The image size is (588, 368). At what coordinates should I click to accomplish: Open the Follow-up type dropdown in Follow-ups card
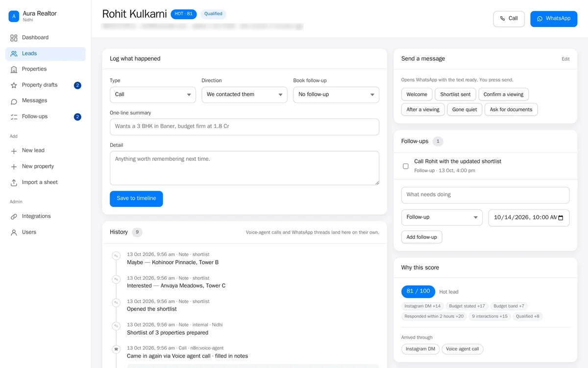coord(442,217)
